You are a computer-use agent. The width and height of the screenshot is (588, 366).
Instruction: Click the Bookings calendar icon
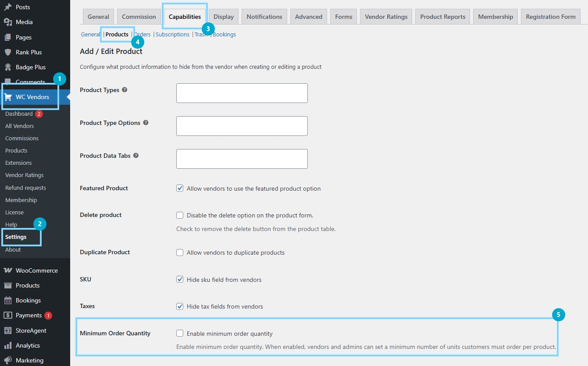point(8,300)
